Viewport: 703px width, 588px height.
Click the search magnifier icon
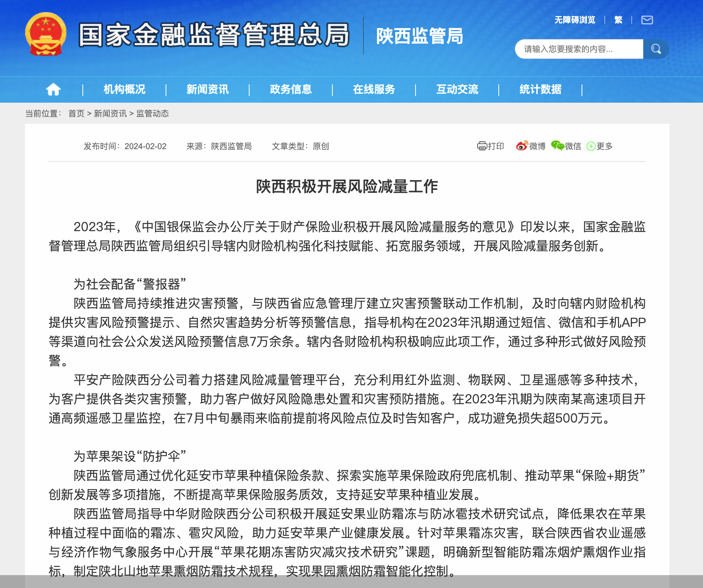pyautogui.click(x=656, y=48)
